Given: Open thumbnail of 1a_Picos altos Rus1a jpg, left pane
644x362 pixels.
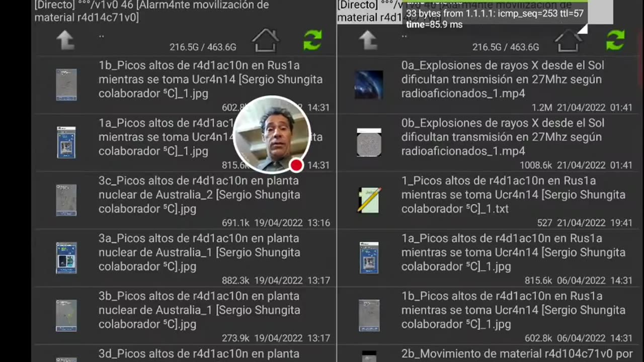Looking at the screenshot, I should 66,142.
